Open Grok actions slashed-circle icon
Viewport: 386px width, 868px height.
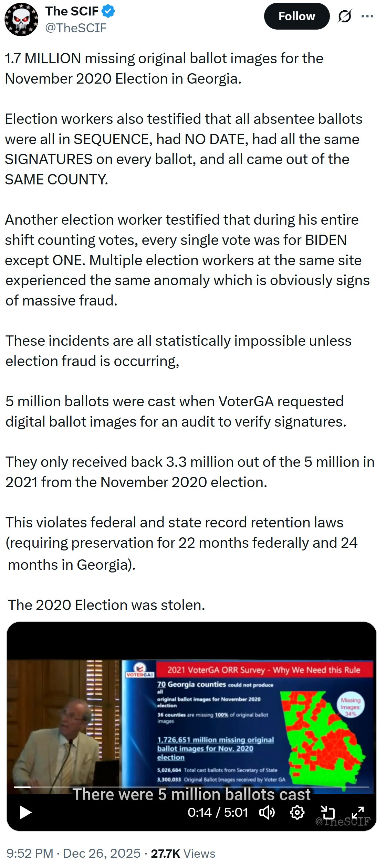click(344, 16)
